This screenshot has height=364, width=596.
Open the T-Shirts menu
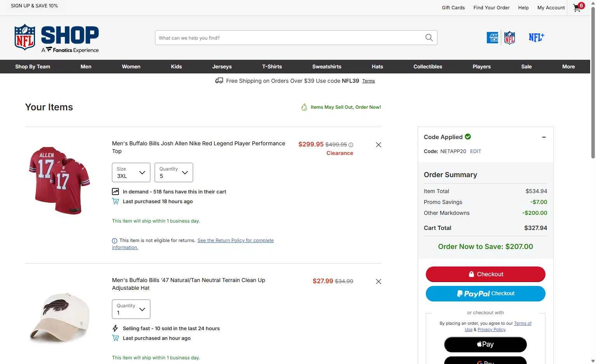point(272,66)
